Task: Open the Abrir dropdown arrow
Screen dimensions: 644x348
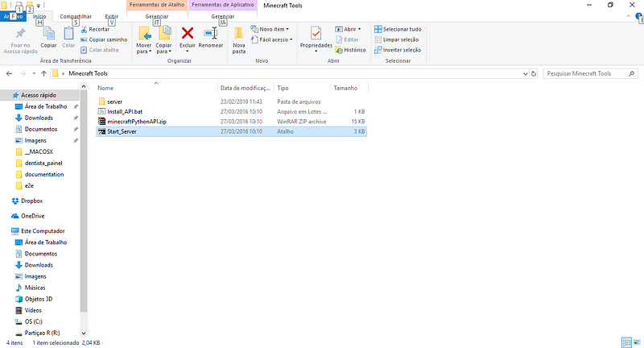Action: coord(359,29)
